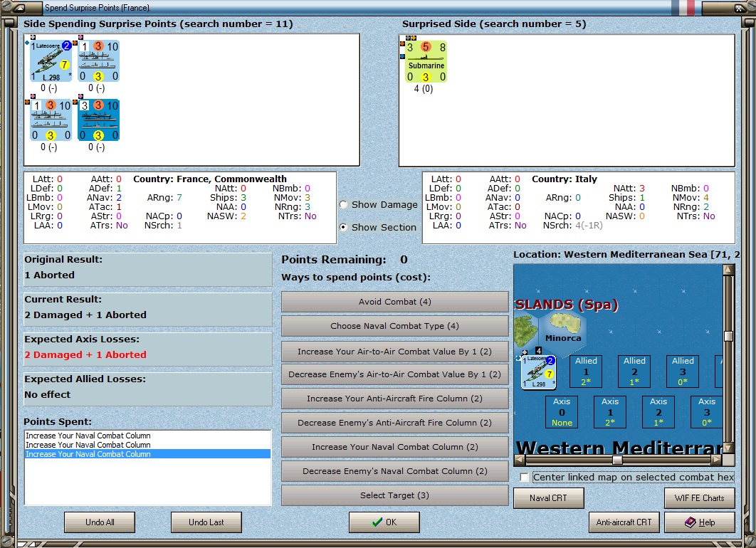Confirm with the OK button

(384, 522)
